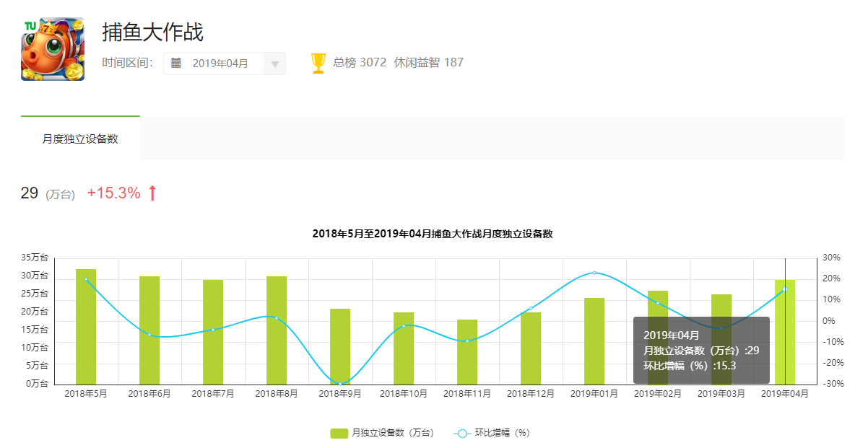
Task: Click the 捕鱼大作战 fish game app icon
Action: [53, 49]
